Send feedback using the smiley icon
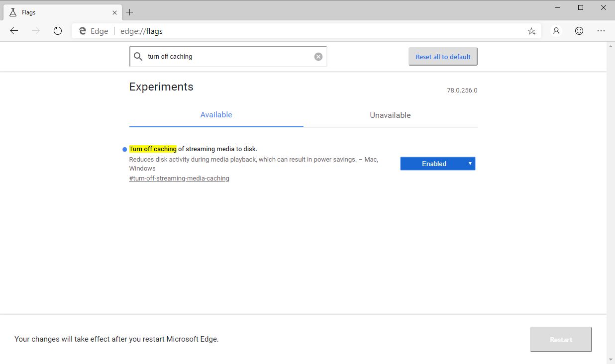 point(579,31)
